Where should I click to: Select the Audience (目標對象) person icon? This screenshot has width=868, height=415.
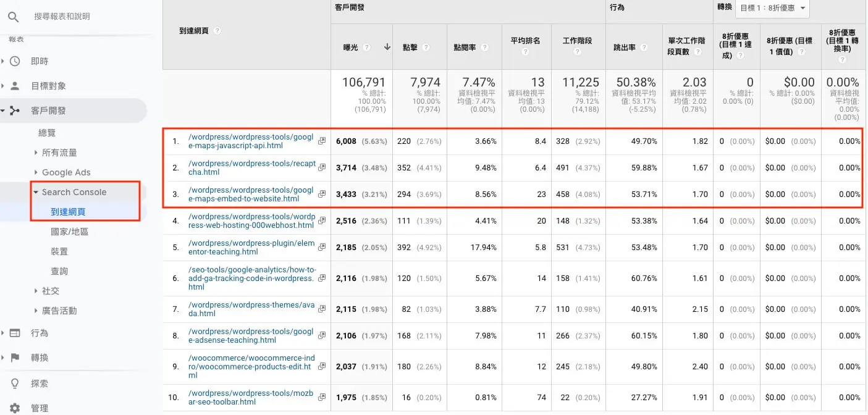point(15,86)
